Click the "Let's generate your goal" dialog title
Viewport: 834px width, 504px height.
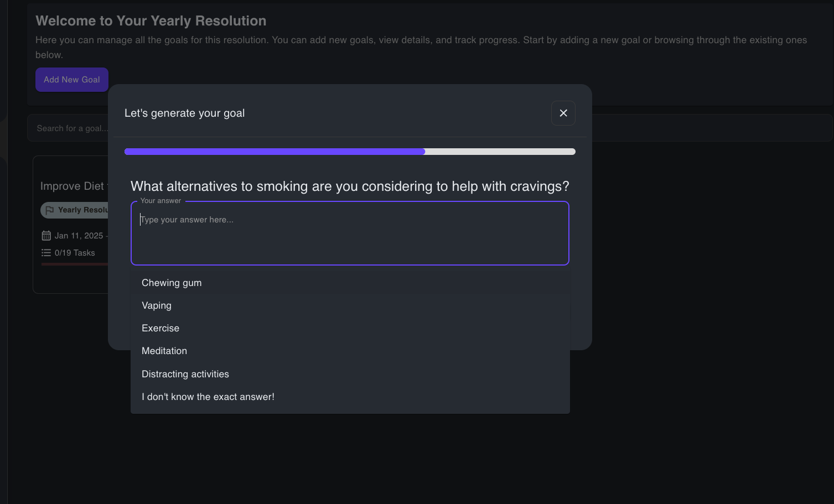[x=184, y=113]
